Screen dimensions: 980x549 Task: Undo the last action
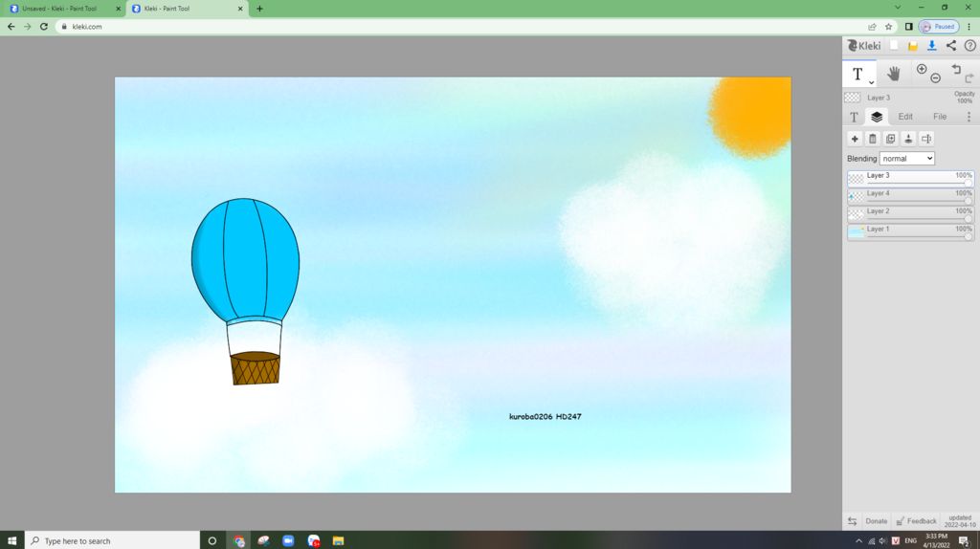click(956, 69)
